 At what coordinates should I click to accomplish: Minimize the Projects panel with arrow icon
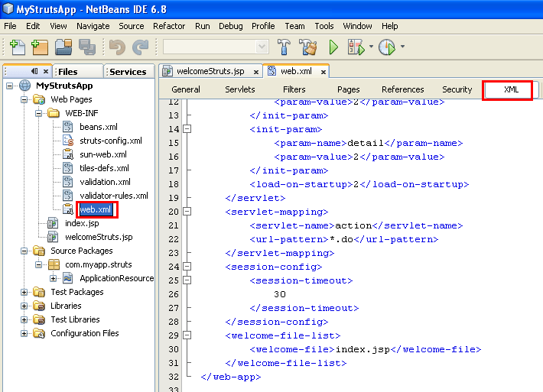(34, 71)
